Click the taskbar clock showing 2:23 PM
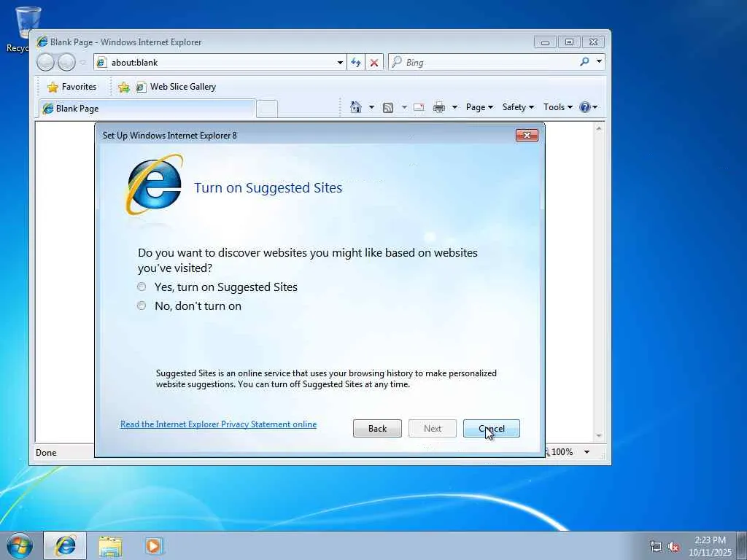Image resolution: width=747 pixels, height=560 pixels. [710, 546]
